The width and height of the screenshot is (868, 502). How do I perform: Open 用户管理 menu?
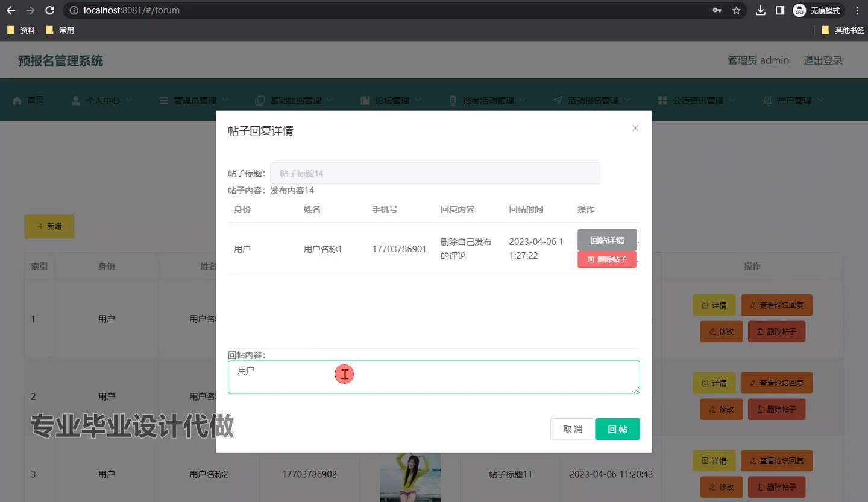tap(793, 100)
